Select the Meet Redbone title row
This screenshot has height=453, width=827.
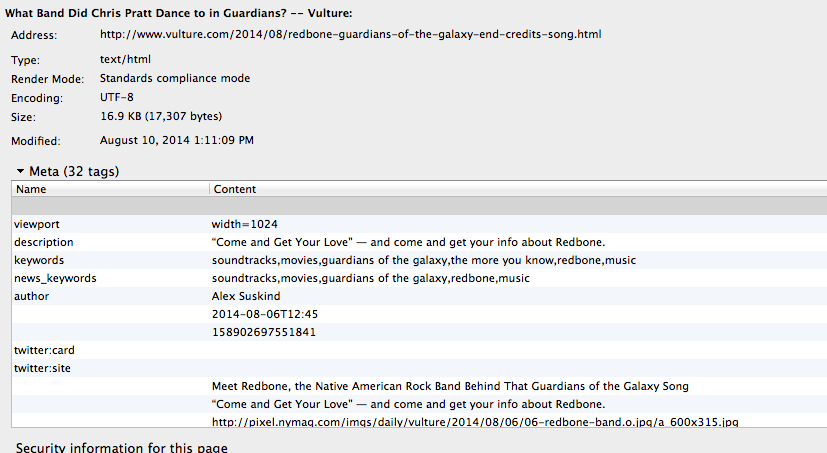[450, 386]
